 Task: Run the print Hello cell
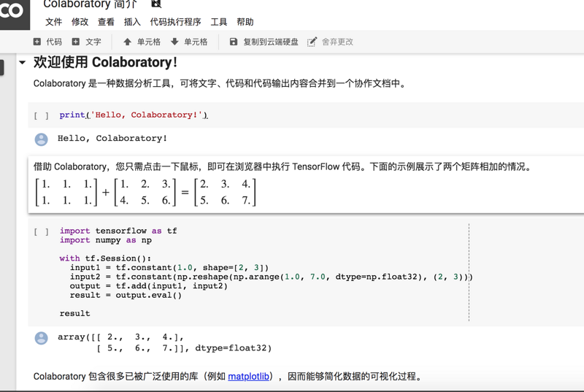pos(42,116)
